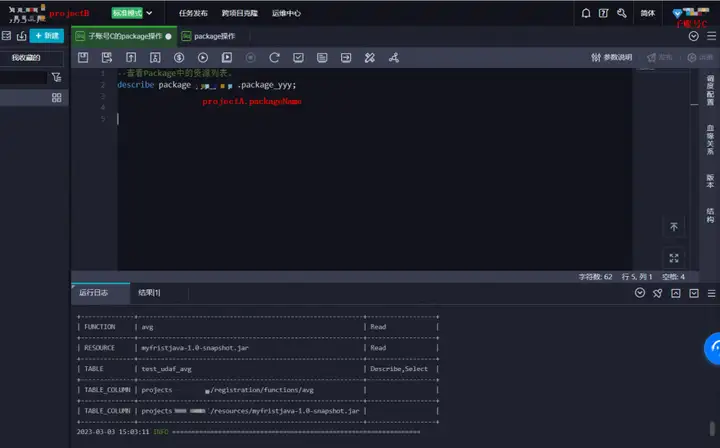Click the circled-chevron icon at tab bar right end

click(693, 36)
